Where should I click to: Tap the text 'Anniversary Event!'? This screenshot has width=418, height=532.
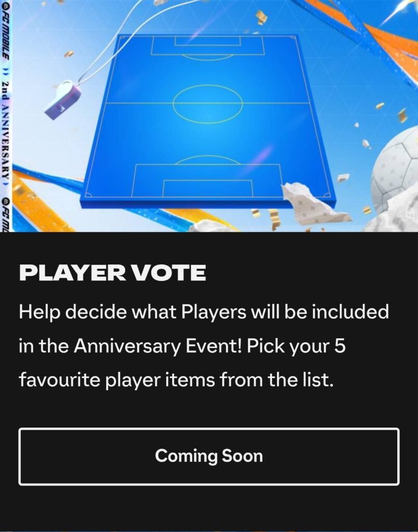(x=158, y=345)
